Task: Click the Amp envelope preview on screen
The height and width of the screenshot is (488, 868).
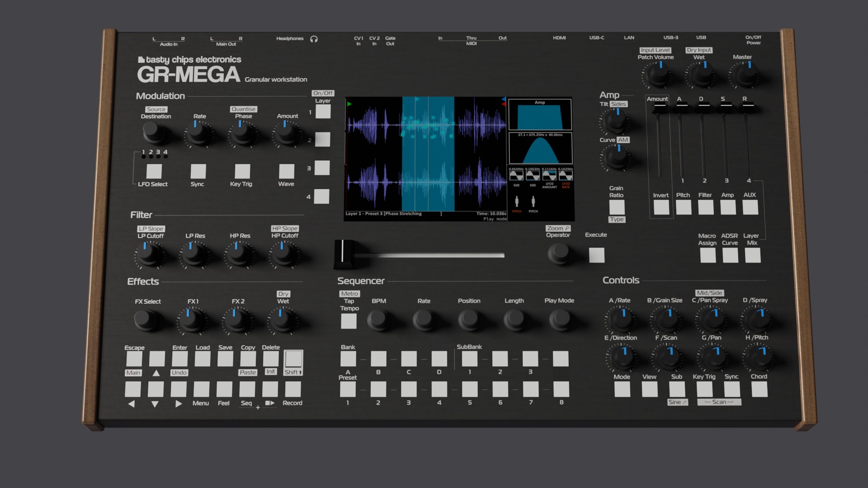Action: coord(540,115)
